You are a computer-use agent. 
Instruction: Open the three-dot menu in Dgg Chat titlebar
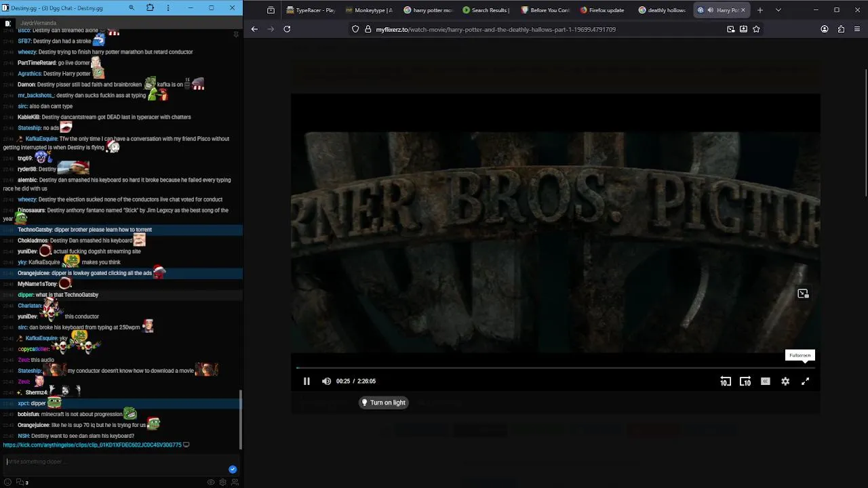tap(169, 8)
